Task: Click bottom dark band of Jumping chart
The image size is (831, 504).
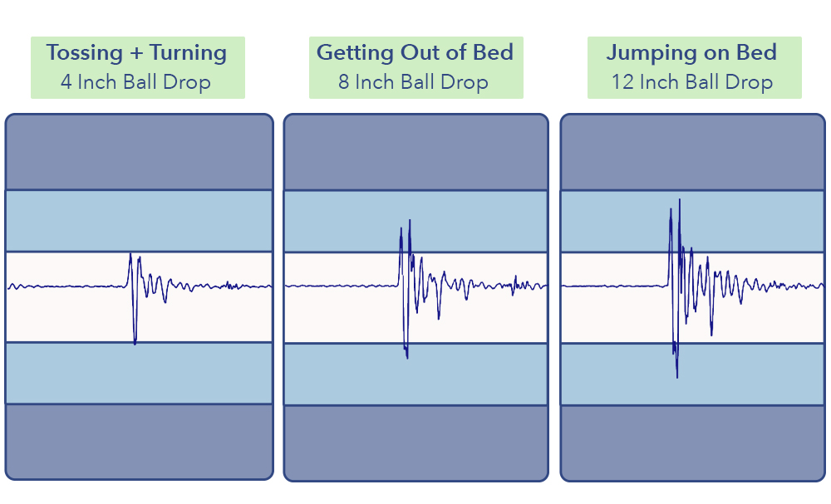Action: [692, 443]
